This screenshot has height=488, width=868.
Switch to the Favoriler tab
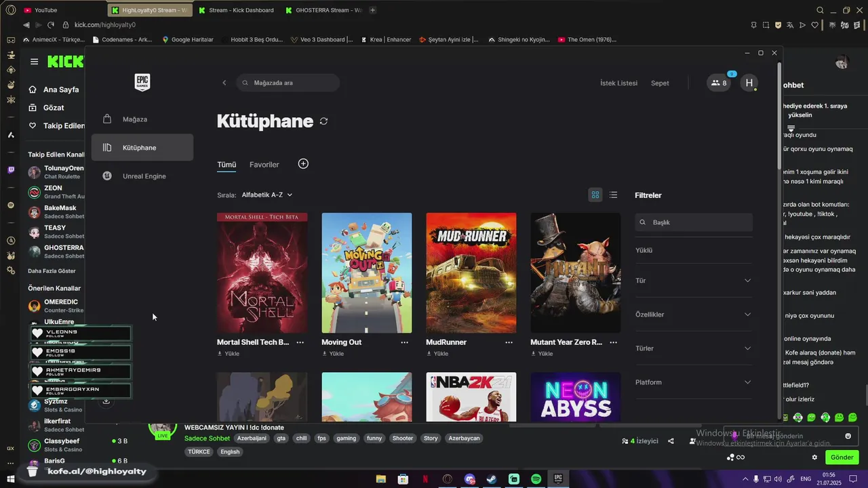click(x=264, y=165)
